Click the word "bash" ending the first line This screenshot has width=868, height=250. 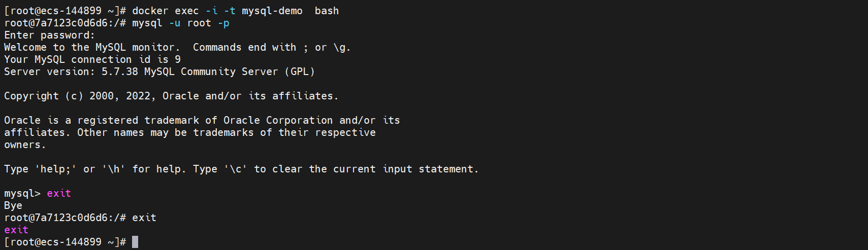tap(327, 11)
